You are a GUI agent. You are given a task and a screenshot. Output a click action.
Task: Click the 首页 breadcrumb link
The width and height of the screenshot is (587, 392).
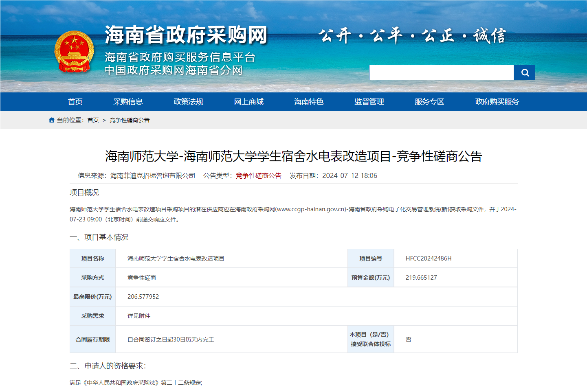(93, 120)
